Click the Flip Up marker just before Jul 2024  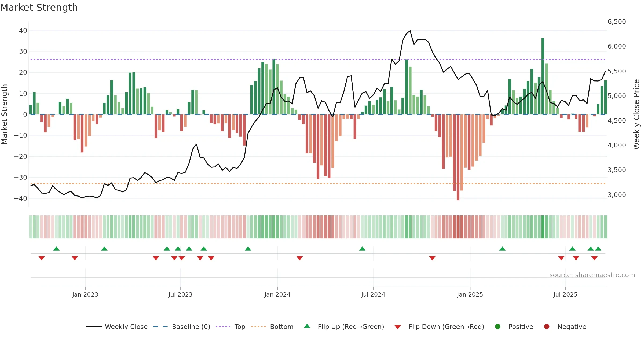point(362,249)
